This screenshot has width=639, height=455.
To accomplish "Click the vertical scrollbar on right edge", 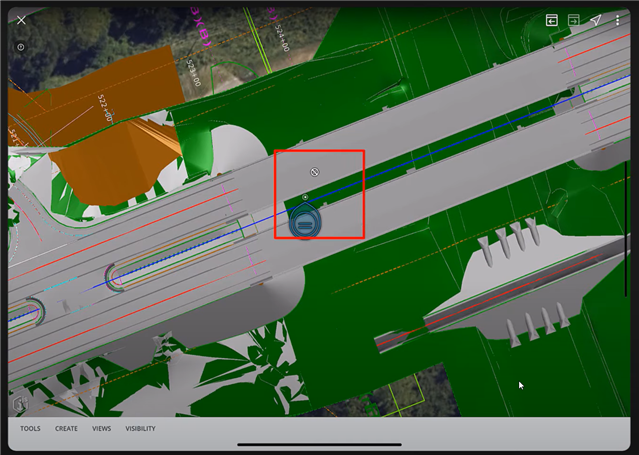I will pyautogui.click(x=627, y=215).
